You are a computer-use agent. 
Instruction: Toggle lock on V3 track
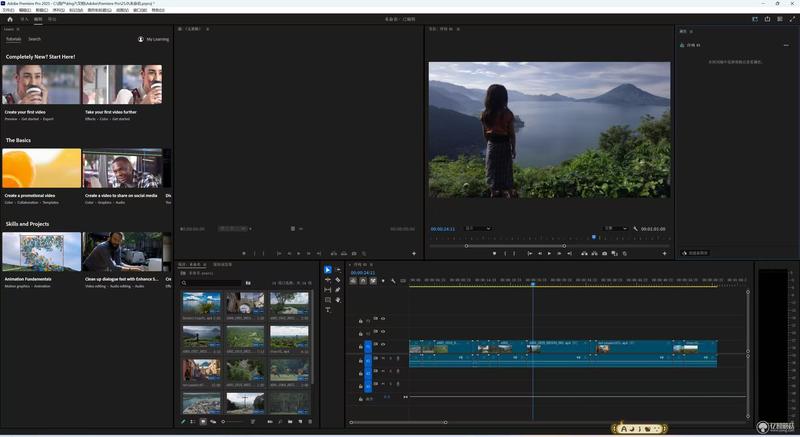tap(360, 321)
